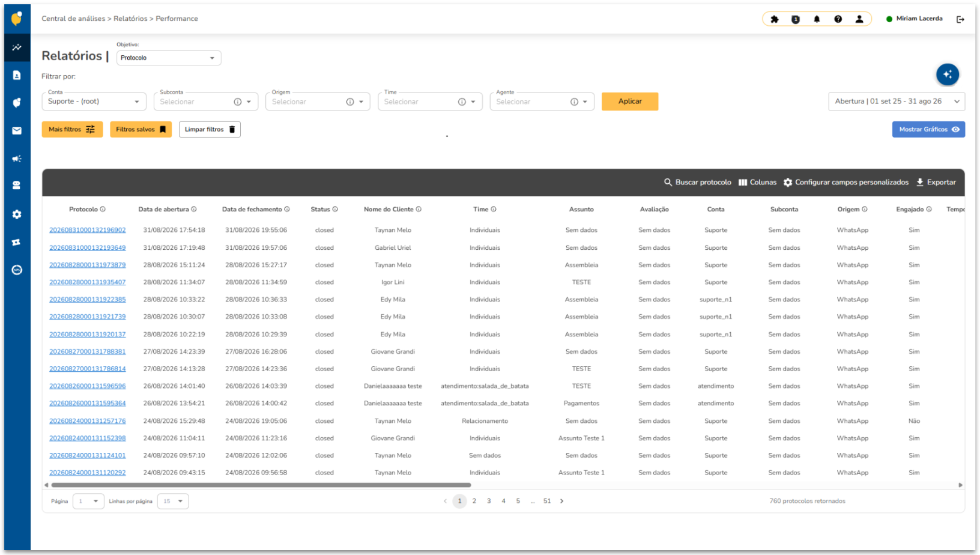Click Exportar in the table toolbar
The width and height of the screenshot is (980, 555).
click(x=936, y=182)
